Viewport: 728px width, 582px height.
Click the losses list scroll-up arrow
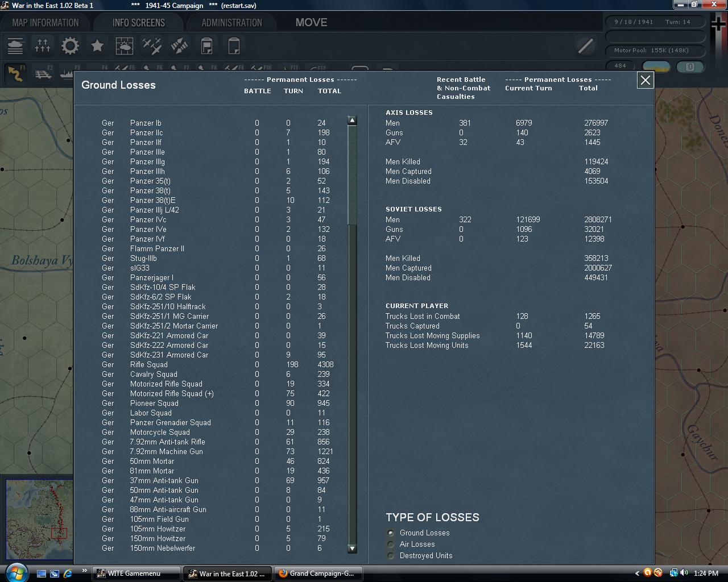[352, 120]
